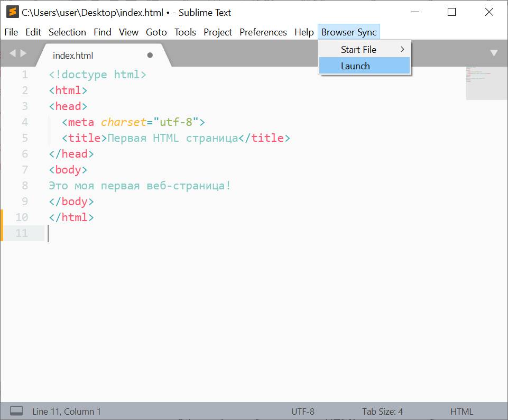Screen dimensions: 508x420
Task: Open the Selection menu
Action: pos(67,32)
